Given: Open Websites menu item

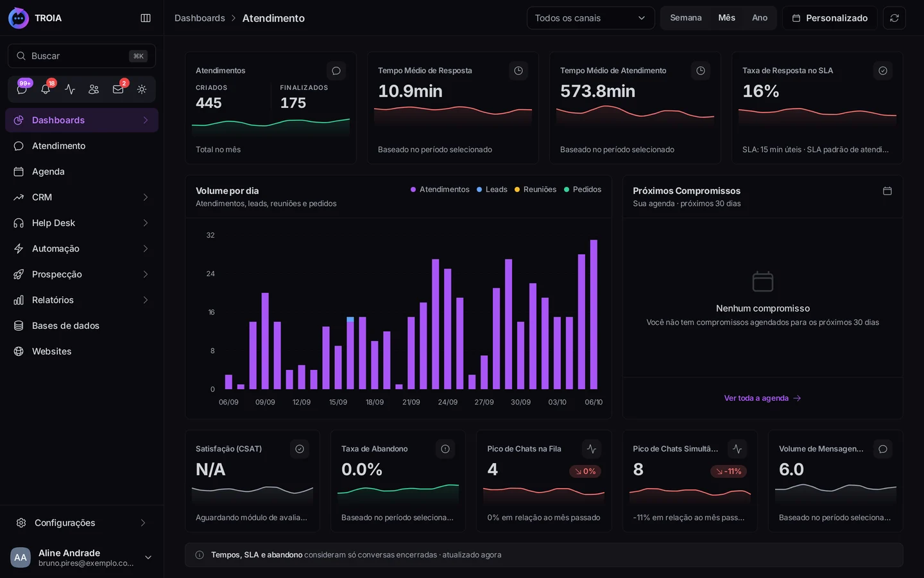Looking at the screenshot, I should [x=81, y=351].
